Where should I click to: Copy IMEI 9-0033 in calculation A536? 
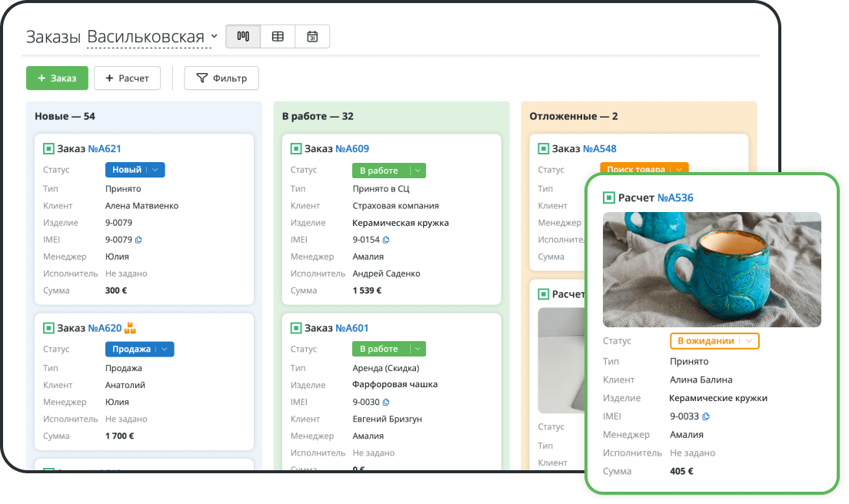[706, 416]
